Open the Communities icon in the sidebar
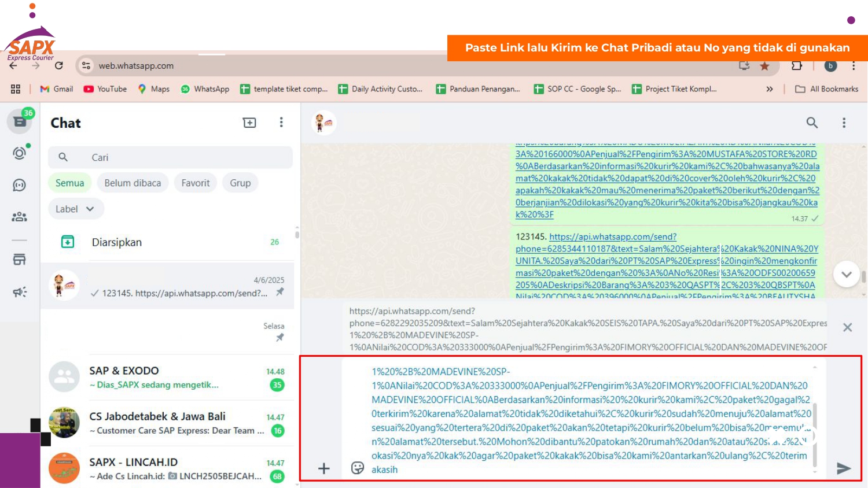Screen dimensions: 868x488 (20, 217)
